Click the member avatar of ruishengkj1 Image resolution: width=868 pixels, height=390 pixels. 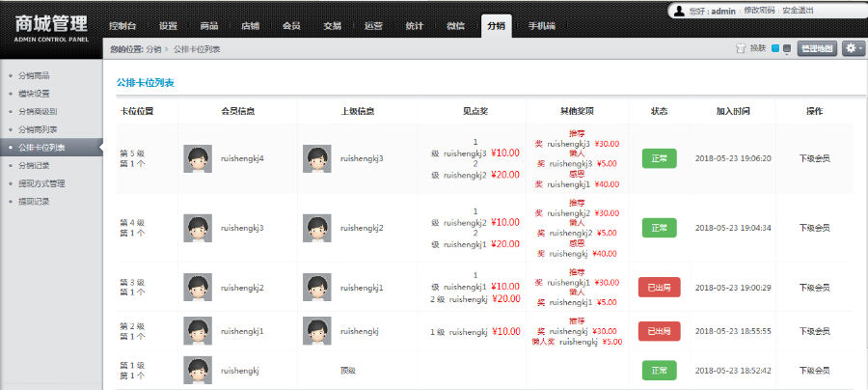198,331
